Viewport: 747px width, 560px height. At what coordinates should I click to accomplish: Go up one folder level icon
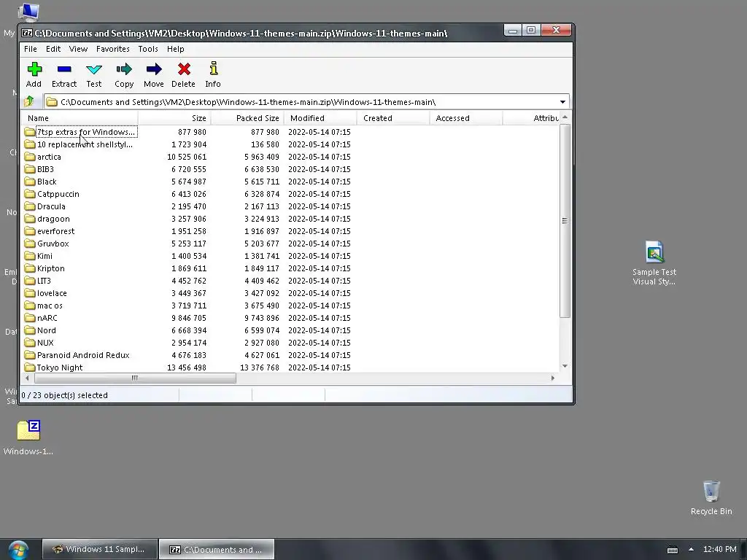[29, 101]
